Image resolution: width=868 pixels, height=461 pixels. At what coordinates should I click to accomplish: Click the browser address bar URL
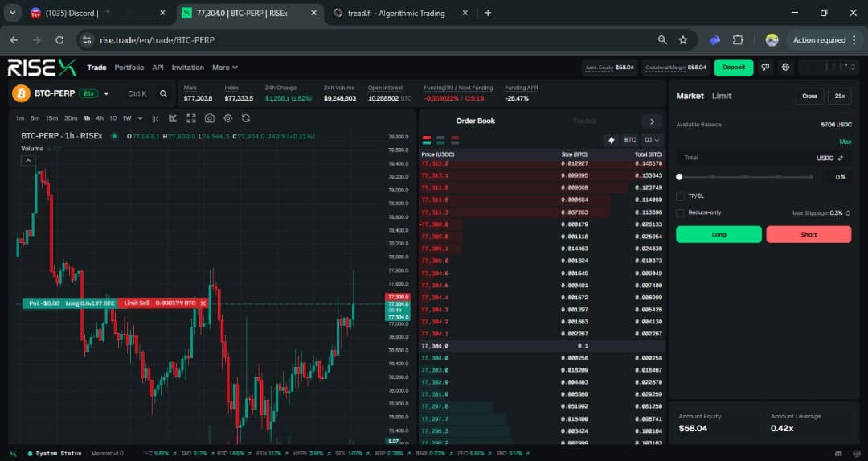click(158, 40)
